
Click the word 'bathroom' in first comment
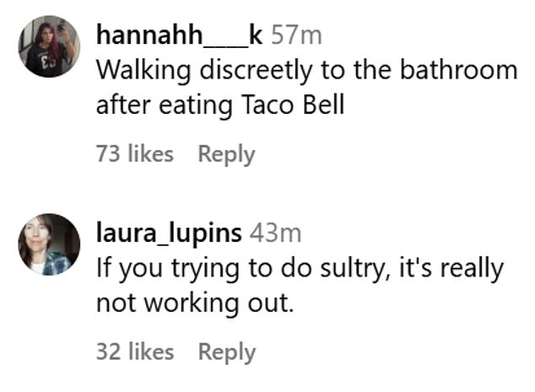pos(459,70)
